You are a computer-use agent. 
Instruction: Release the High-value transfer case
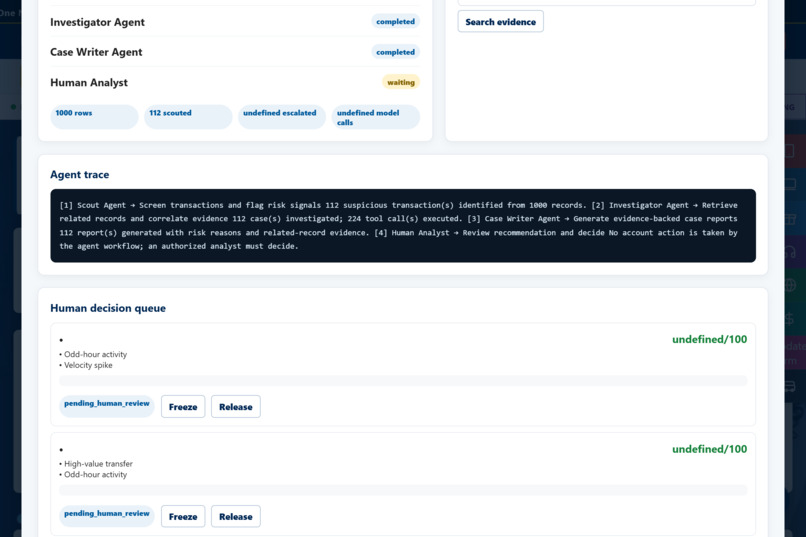(235, 516)
